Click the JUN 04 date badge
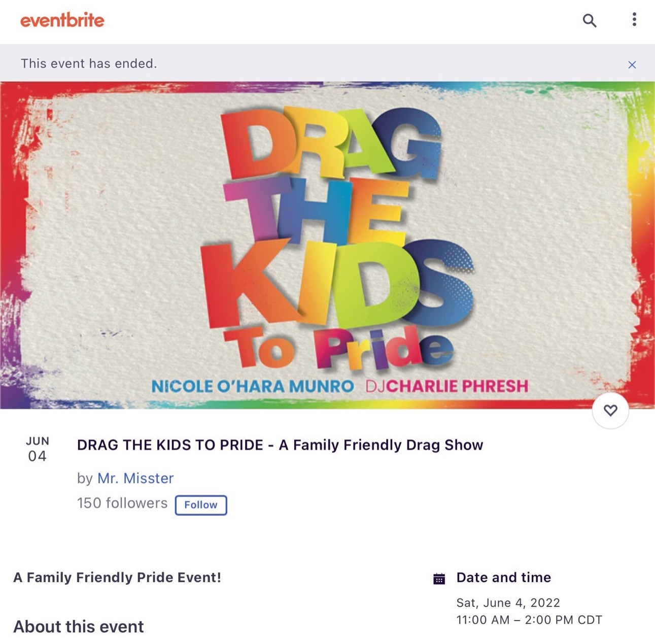 37,449
